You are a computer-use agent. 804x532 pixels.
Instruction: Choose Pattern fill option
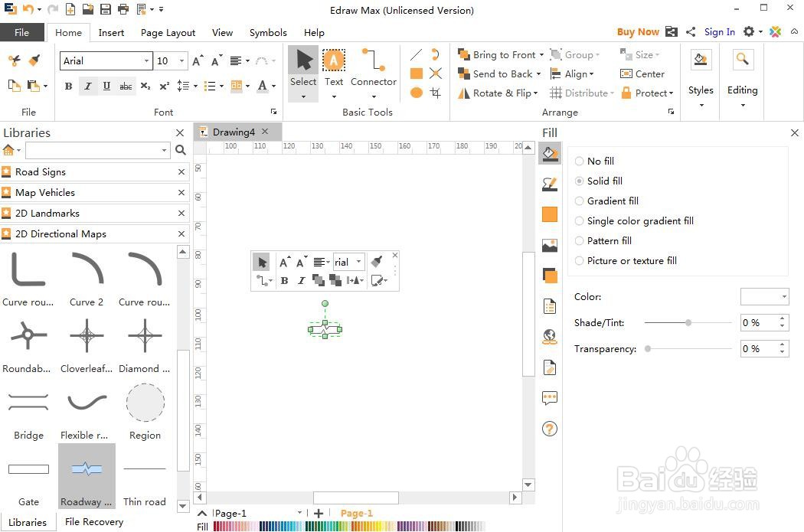pos(603,241)
